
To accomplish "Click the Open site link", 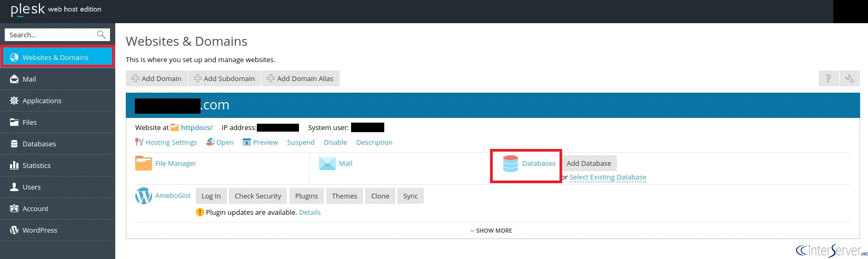I will (x=225, y=142).
